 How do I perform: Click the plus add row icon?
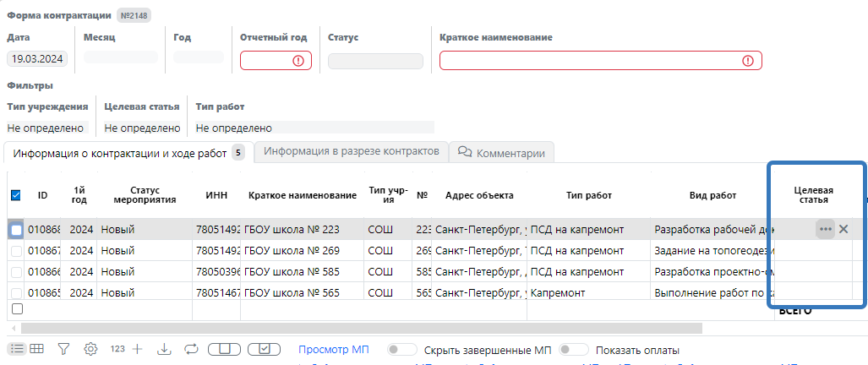coord(138,349)
